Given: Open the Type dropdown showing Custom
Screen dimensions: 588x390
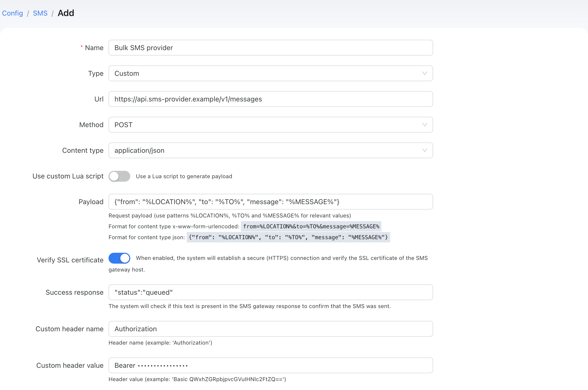Looking at the screenshot, I should (271, 73).
